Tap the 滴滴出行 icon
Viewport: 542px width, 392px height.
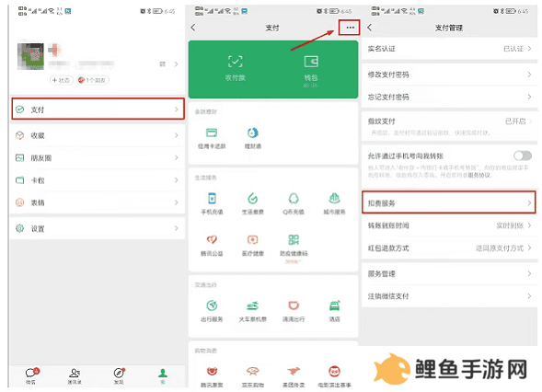click(294, 306)
